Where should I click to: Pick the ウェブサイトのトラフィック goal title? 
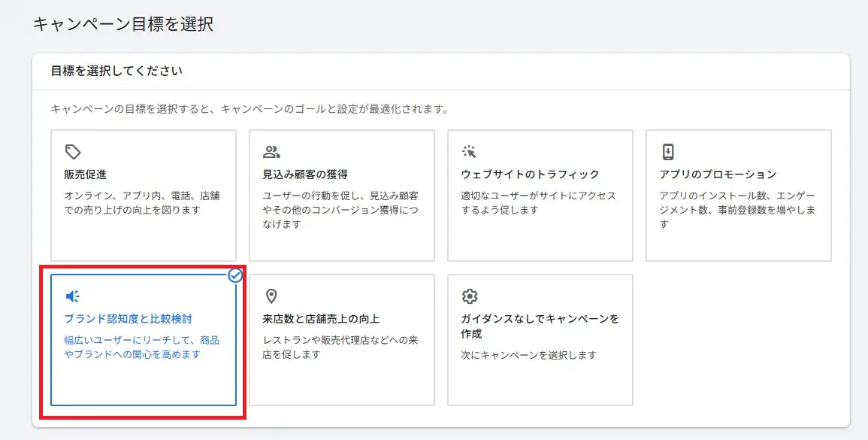[531, 174]
